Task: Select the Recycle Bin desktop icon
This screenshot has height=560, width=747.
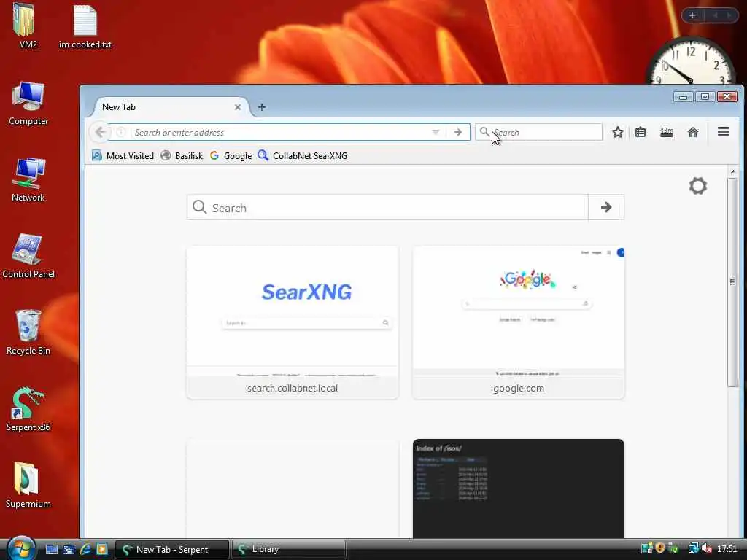Action: point(28,332)
